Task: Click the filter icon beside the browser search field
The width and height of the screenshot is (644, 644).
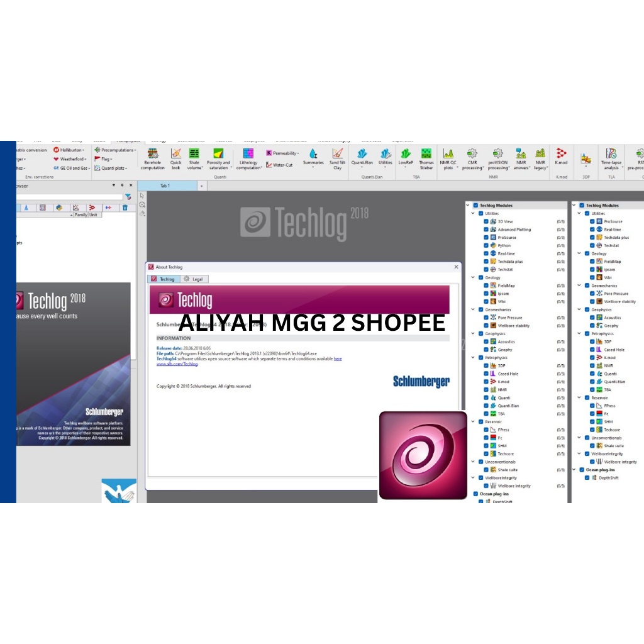Action: tap(128, 197)
